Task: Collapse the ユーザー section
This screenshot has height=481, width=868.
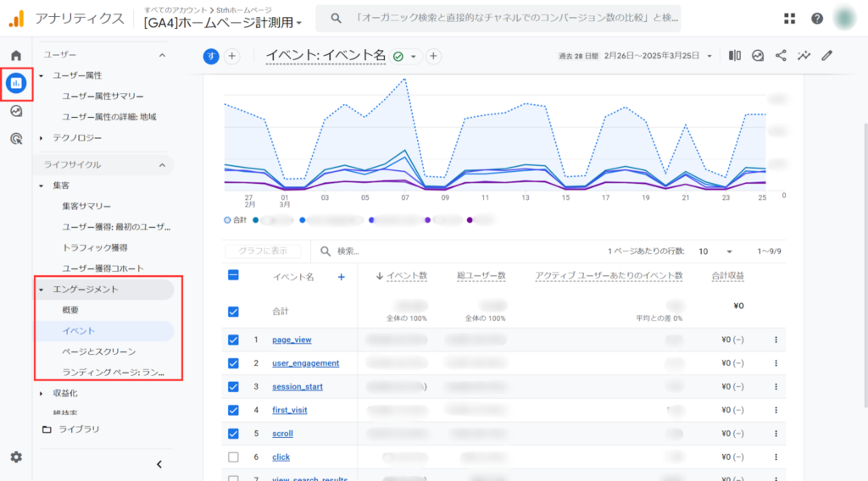Action: point(162,55)
